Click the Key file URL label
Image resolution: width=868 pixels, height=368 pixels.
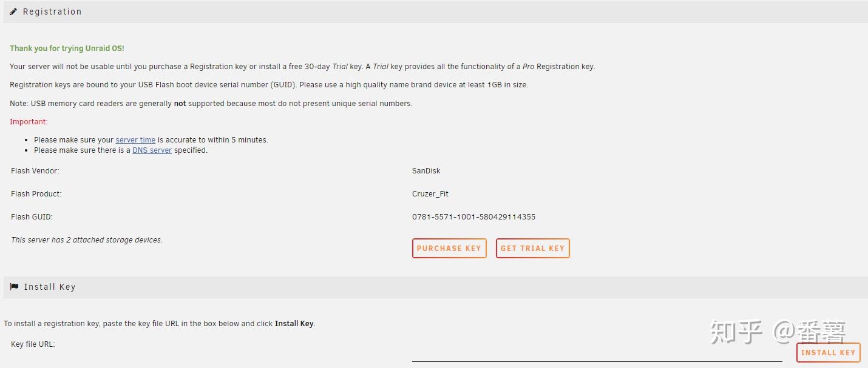coord(33,344)
